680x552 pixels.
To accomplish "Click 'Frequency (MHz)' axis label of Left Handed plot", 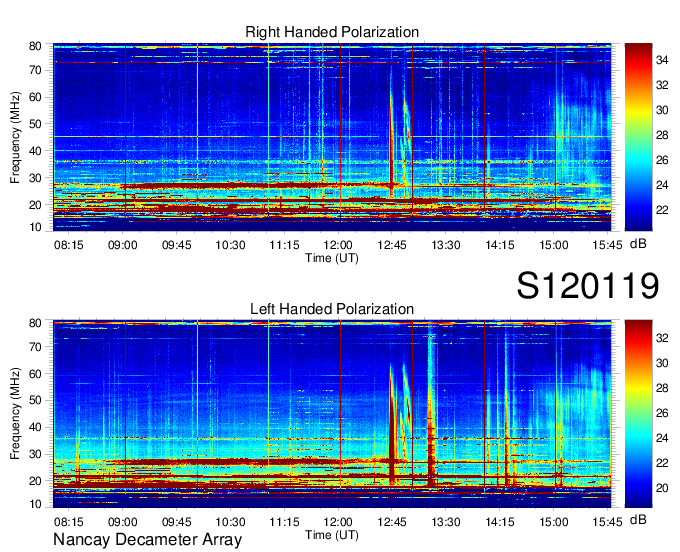I will [x=15, y=414].
